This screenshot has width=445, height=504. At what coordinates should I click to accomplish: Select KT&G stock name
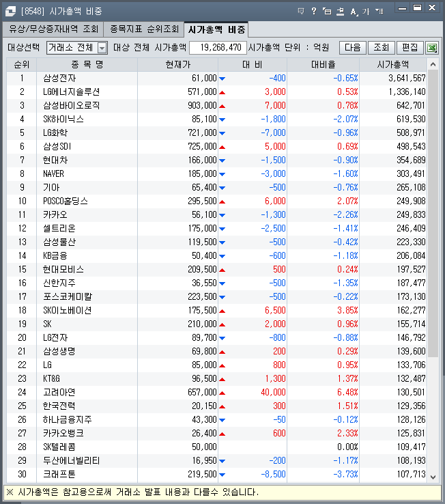point(51,378)
